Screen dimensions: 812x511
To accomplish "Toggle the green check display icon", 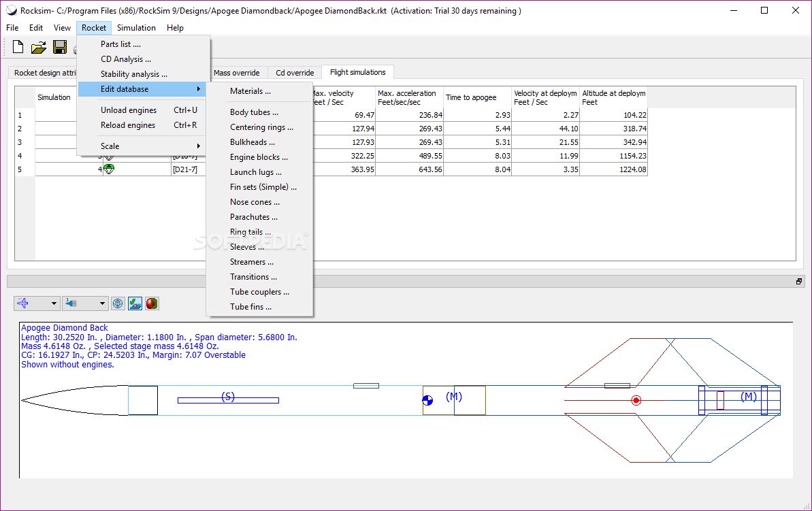I will (135, 303).
